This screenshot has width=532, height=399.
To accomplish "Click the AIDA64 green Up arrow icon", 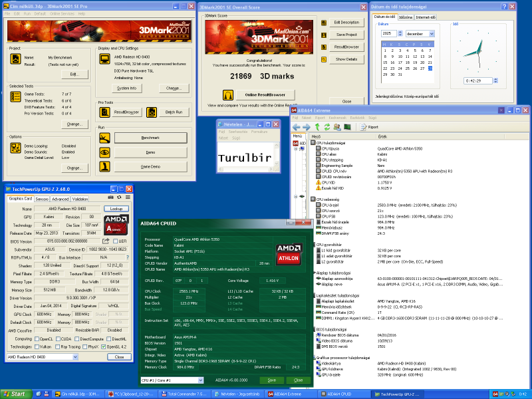I will [x=317, y=127].
